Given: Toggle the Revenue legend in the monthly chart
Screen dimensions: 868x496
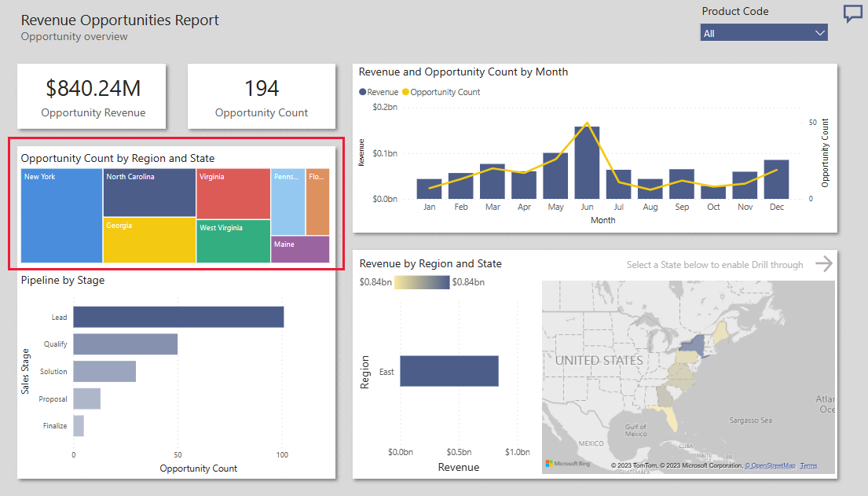Looking at the screenshot, I should tap(377, 92).
